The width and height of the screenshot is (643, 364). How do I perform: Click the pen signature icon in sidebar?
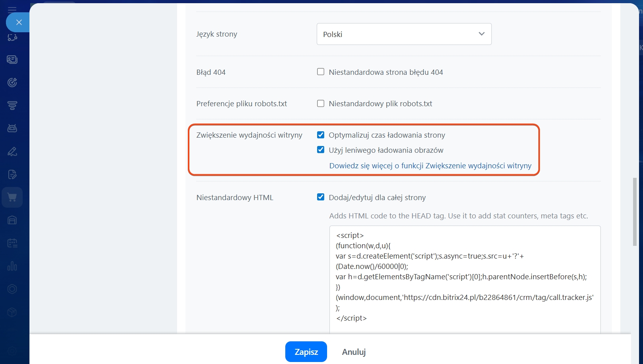coord(12,152)
